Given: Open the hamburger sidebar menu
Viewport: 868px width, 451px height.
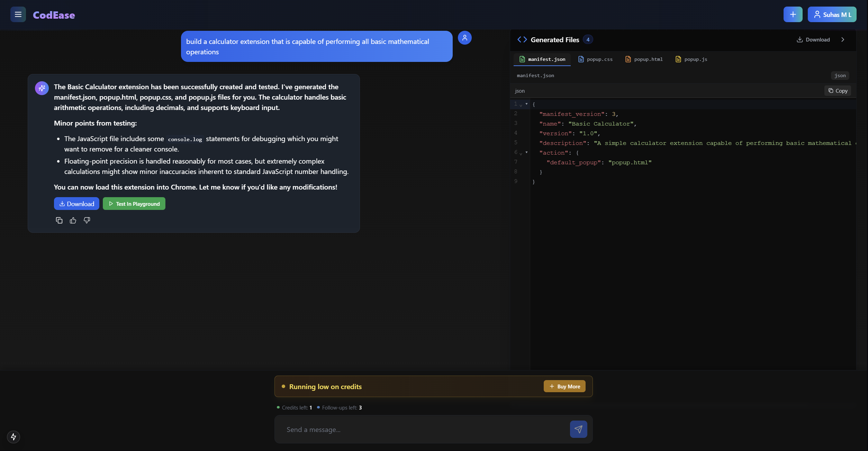Looking at the screenshot, I should point(18,15).
